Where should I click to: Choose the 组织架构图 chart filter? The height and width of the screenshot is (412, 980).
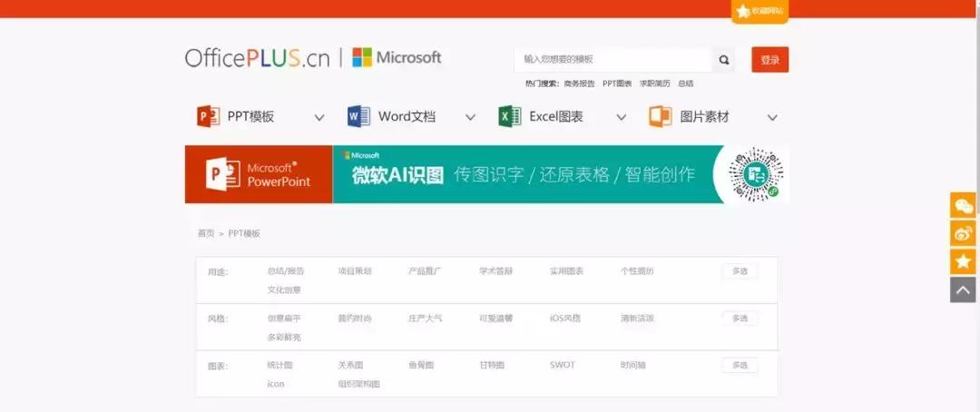click(358, 384)
